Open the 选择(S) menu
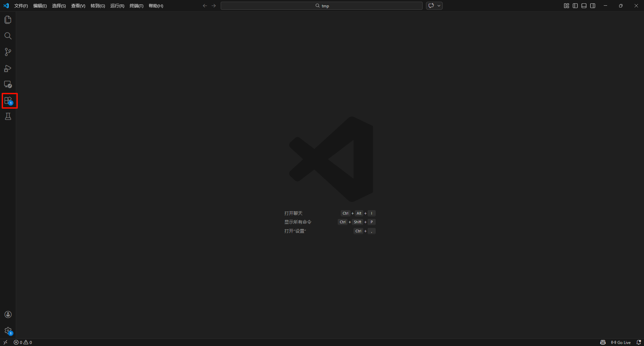This screenshot has height=346, width=644. (x=59, y=6)
